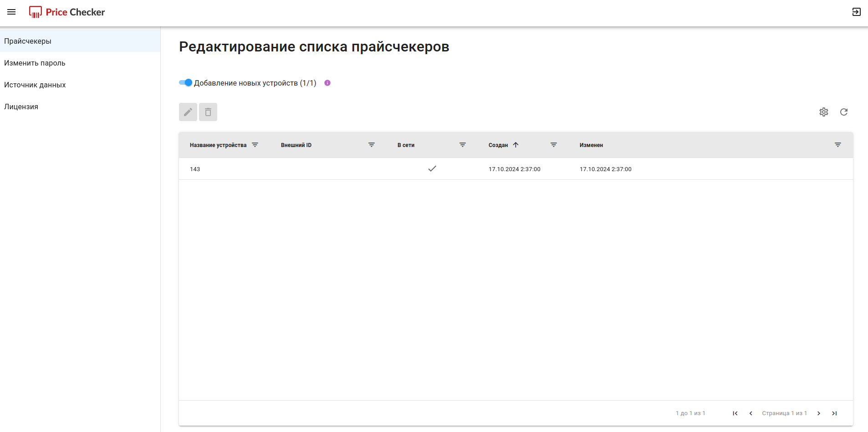Select Прайсчекеры in sidebar
The height and width of the screenshot is (432, 868).
80,41
